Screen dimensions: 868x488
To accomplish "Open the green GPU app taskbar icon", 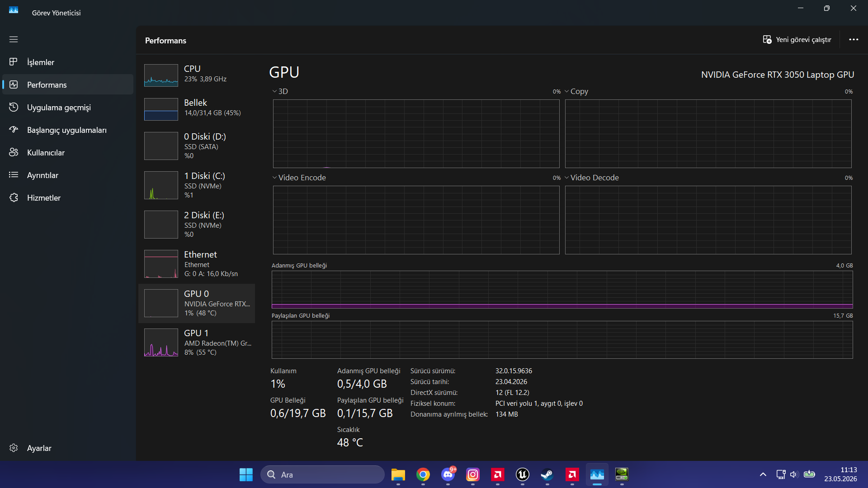I will point(622,474).
